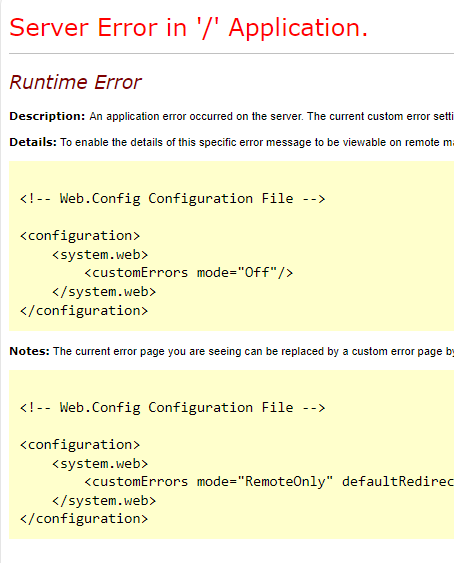Click the bold 'Notes:' label

click(29, 351)
